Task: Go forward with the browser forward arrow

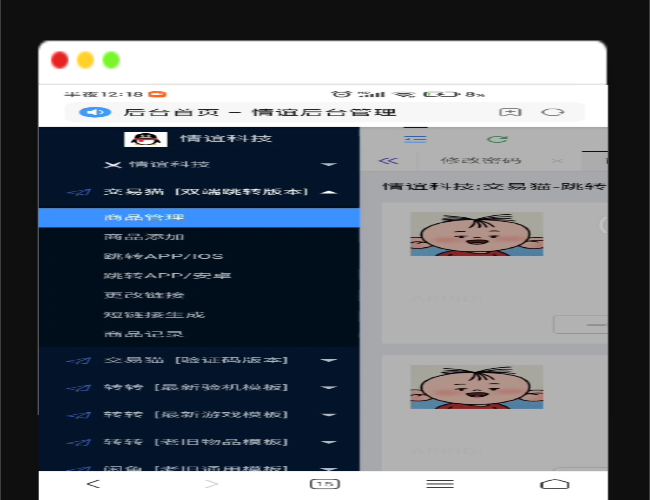Action: point(211,484)
